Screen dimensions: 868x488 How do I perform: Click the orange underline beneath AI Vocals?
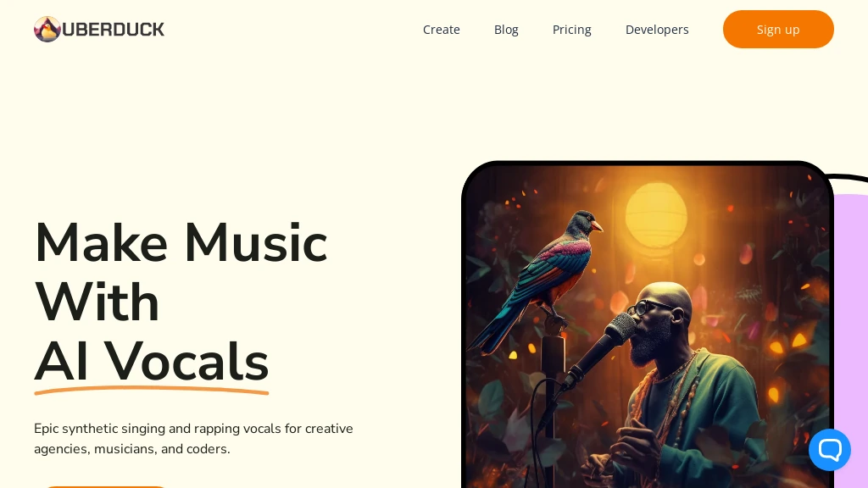pos(151,390)
